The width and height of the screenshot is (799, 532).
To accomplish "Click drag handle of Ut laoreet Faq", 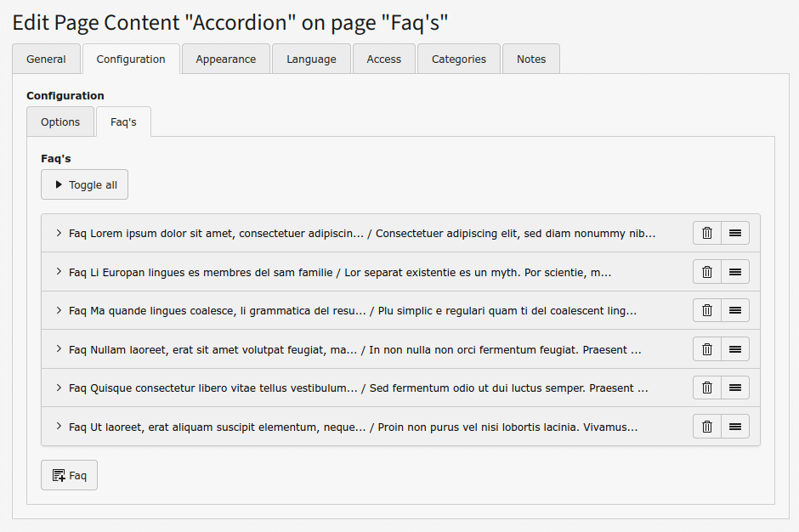I will (735, 427).
